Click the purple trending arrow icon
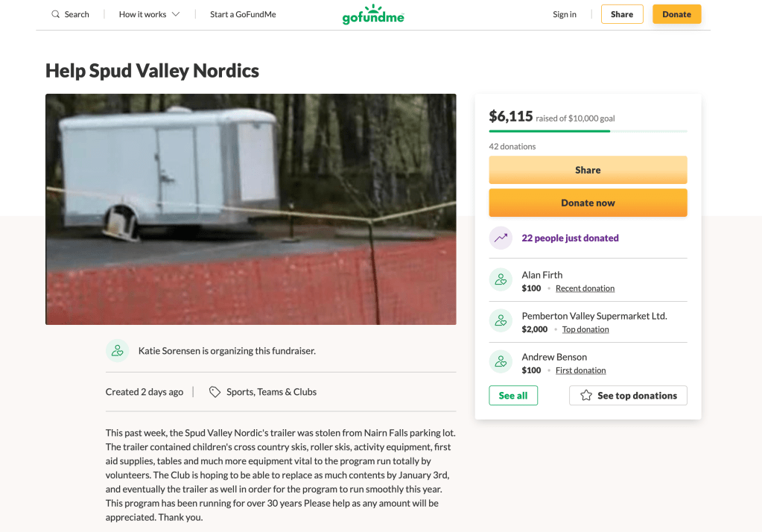The width and height of the screenshot is (762, 532). click(501, 238)
